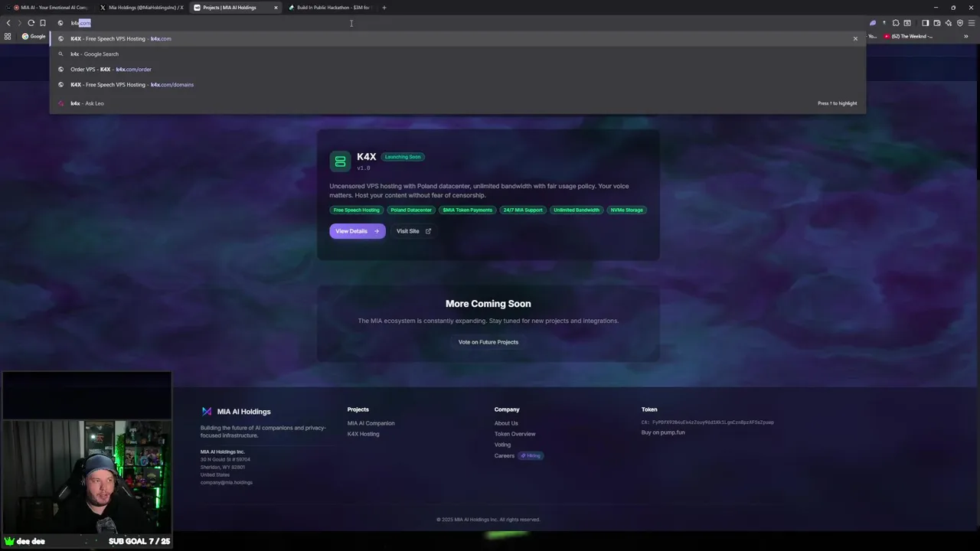Open Buy on pump.fun link

[x=663, y=432]
